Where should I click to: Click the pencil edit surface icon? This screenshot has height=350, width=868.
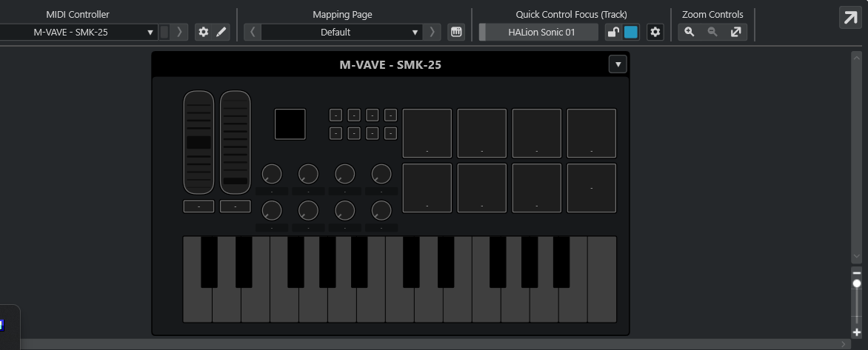tap(220, 32)
